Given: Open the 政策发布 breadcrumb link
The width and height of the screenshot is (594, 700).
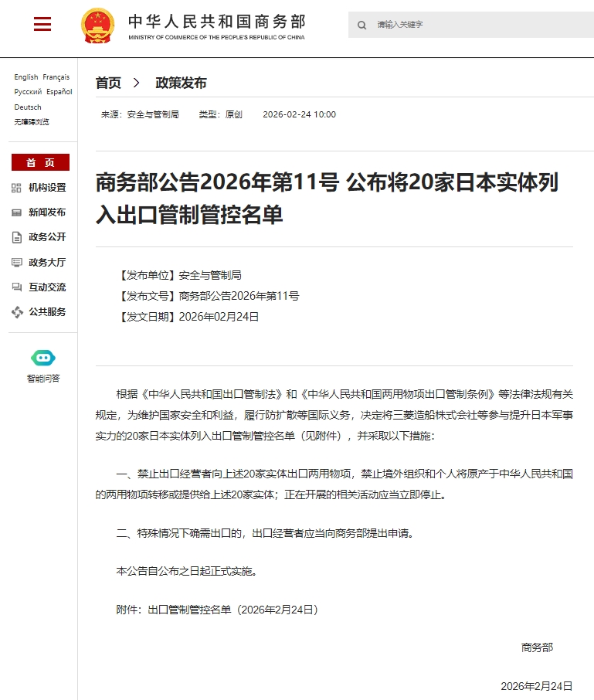Looking at the screenshot, I should 182,83.
